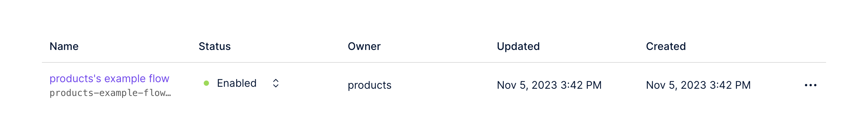The image size is (868, 140).
Task: Click the Updated column header
Action: coord(518,46)
